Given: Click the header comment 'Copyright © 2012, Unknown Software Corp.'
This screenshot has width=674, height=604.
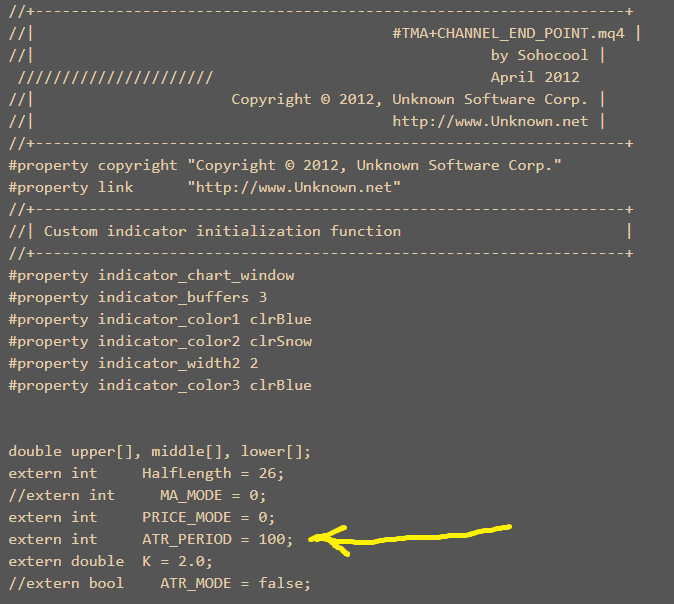Looking at the screenshot, I should (409, 99).
